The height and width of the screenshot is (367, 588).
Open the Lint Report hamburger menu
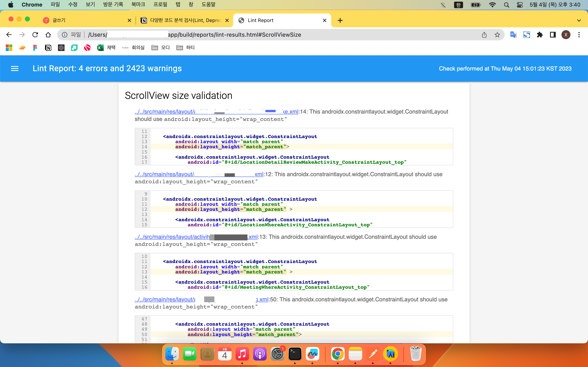[x=14, y=69]
